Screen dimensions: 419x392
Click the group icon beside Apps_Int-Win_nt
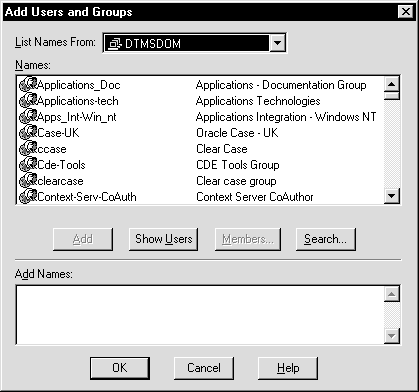tap(28, 117)
